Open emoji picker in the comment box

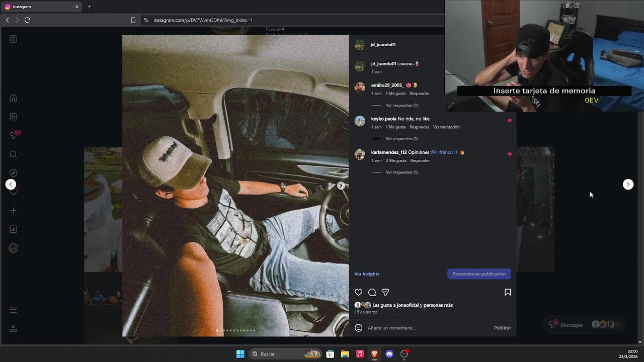(358, 328)
